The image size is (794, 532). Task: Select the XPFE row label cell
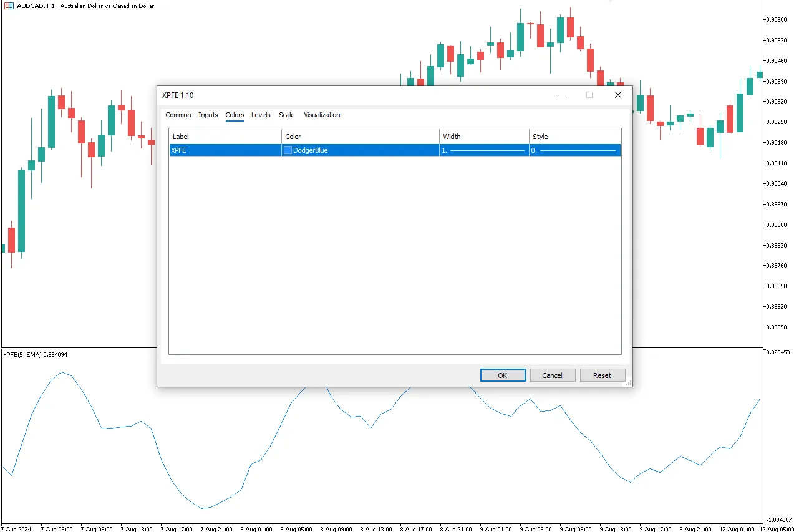tap(225, 150)
